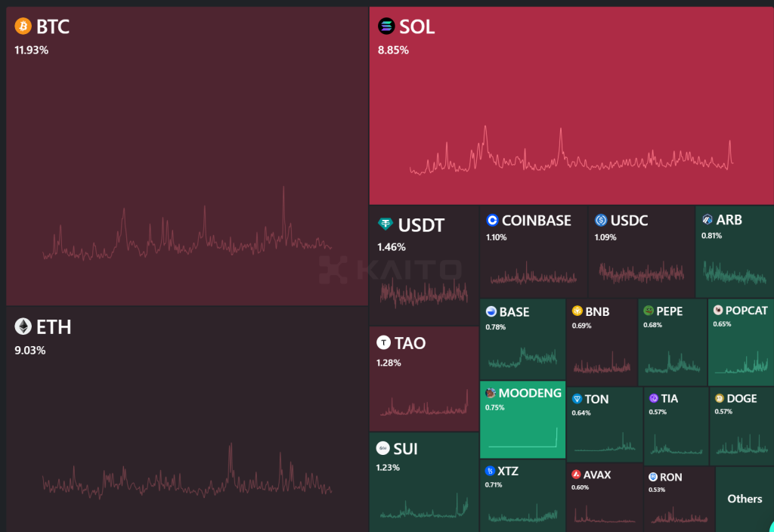Click the SUI sparkline chart
Viewport: 774px width, 532px height.
(x=424, y=509)
